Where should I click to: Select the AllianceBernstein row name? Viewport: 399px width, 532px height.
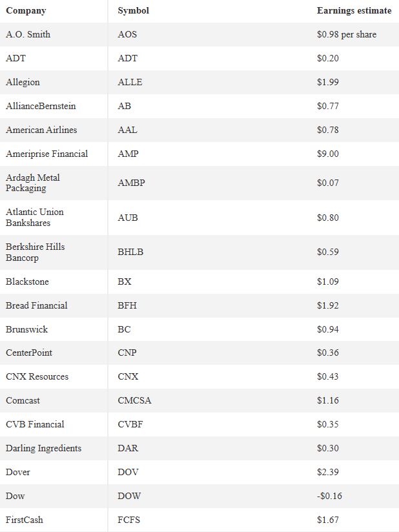pyautogui.click(x=41, y=106)
